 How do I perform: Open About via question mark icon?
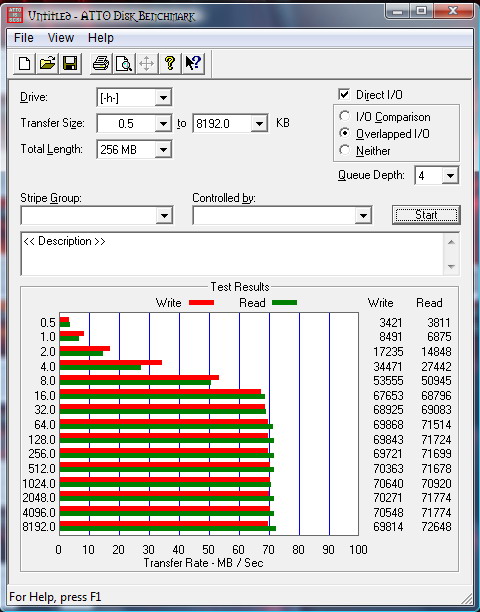(170, 63)
